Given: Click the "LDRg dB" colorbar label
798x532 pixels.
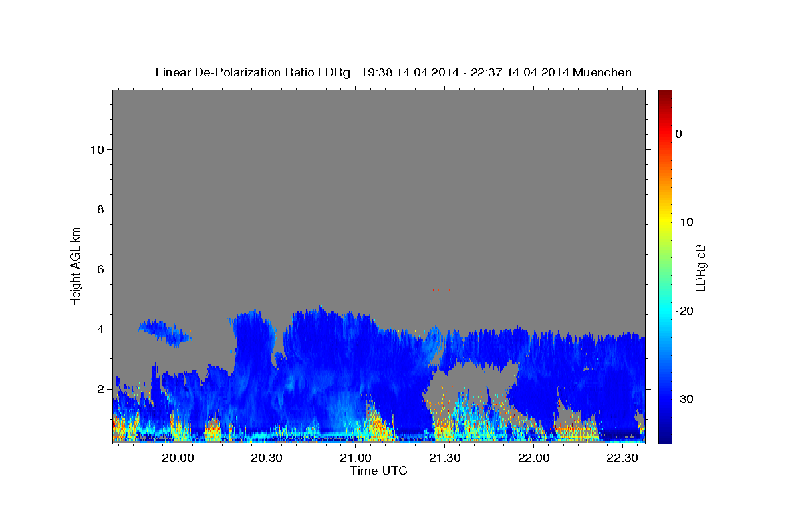Looking at the screenshot, I should point(700,267).
